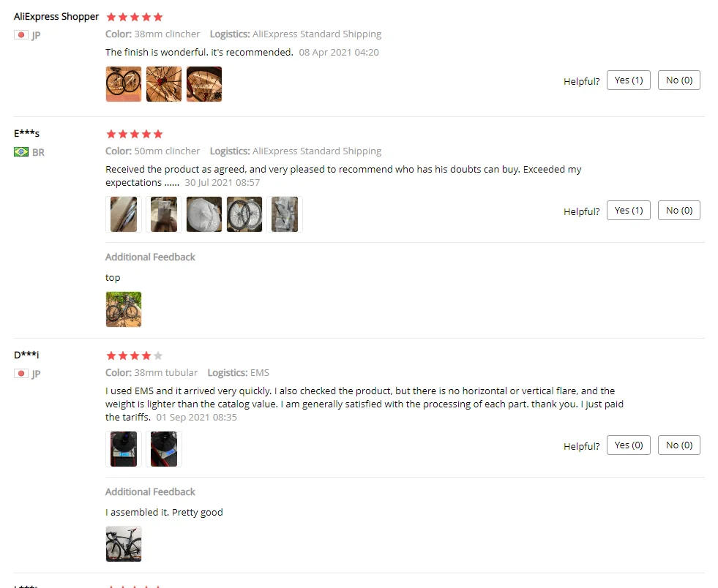Open first photo in E***s 50mm clincher review
The image size is (718, 588).
click(124, 214)
